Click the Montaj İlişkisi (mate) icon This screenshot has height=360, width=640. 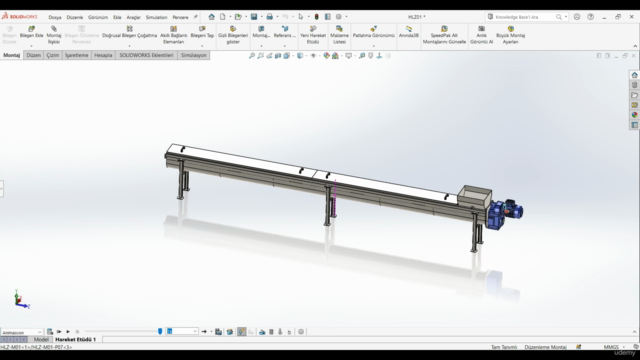click(x=54, y=29)
